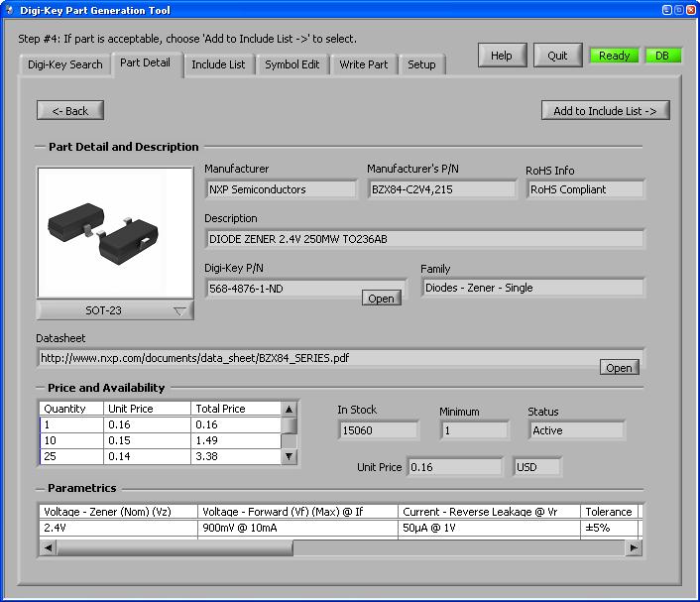Close the Digi-Key Part Generation Tool window
Viewport: 700px width, 602px height.
690,10
